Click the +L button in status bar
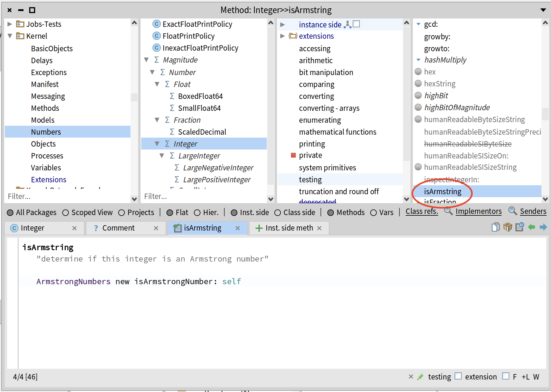551x392 pixels. 525,377
